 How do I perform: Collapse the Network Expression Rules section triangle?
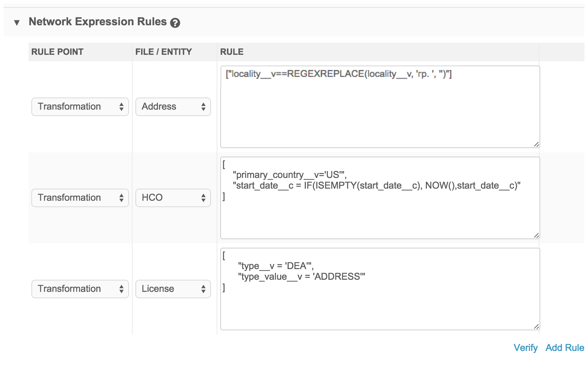tap(16, 23)
